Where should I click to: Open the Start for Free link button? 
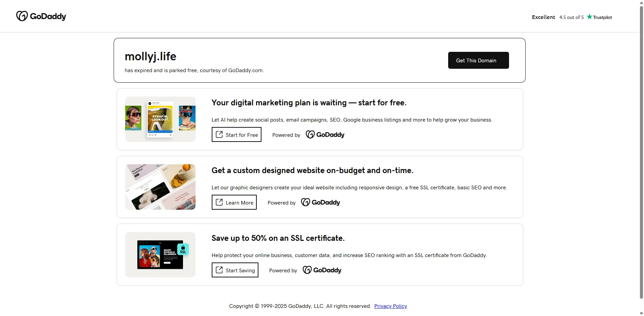coord(236,135)
